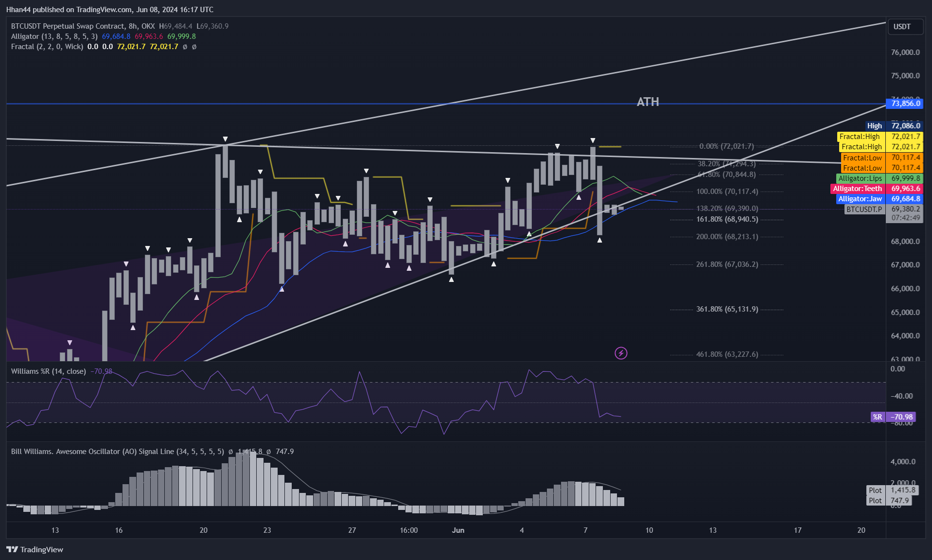
Task: Click the Alligator teeth value 69,963.6 in legend
Action: point(149,36)
